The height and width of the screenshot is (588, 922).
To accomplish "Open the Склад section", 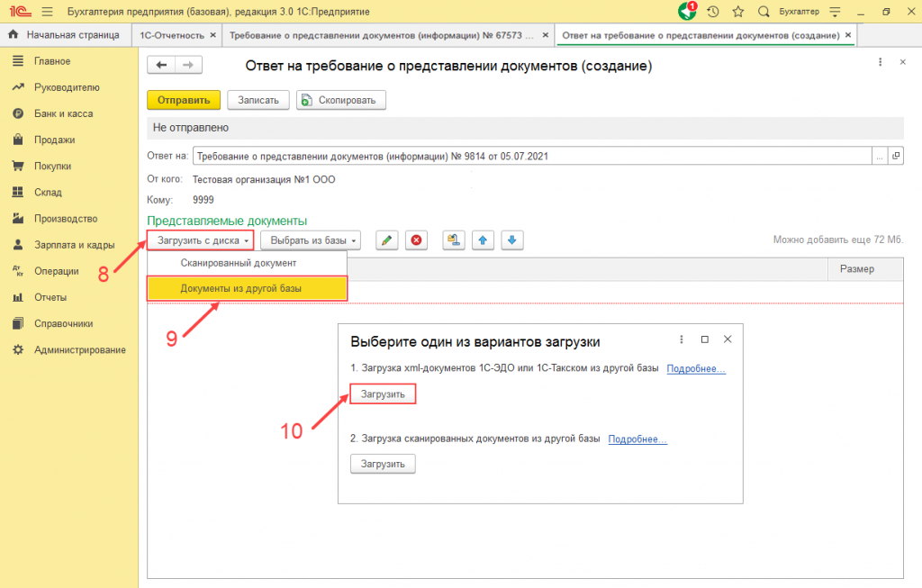I will click(48, 193).
